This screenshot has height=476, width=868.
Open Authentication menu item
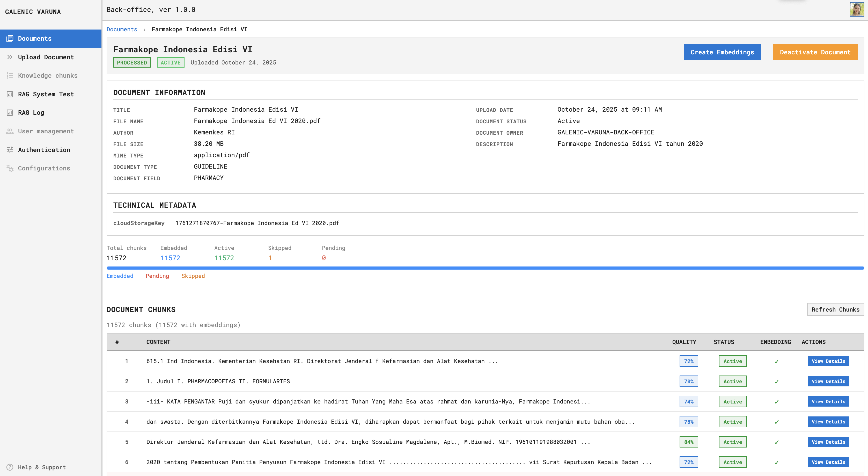44,150
